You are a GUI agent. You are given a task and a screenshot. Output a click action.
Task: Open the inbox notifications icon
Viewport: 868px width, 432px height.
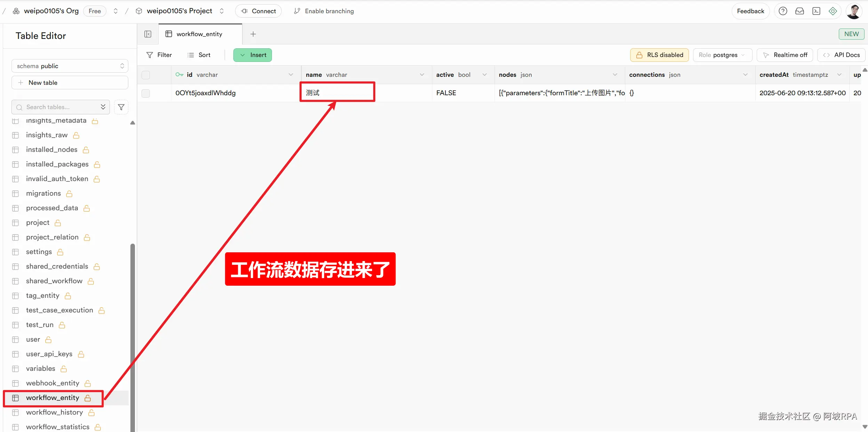[x=799, y=11]
